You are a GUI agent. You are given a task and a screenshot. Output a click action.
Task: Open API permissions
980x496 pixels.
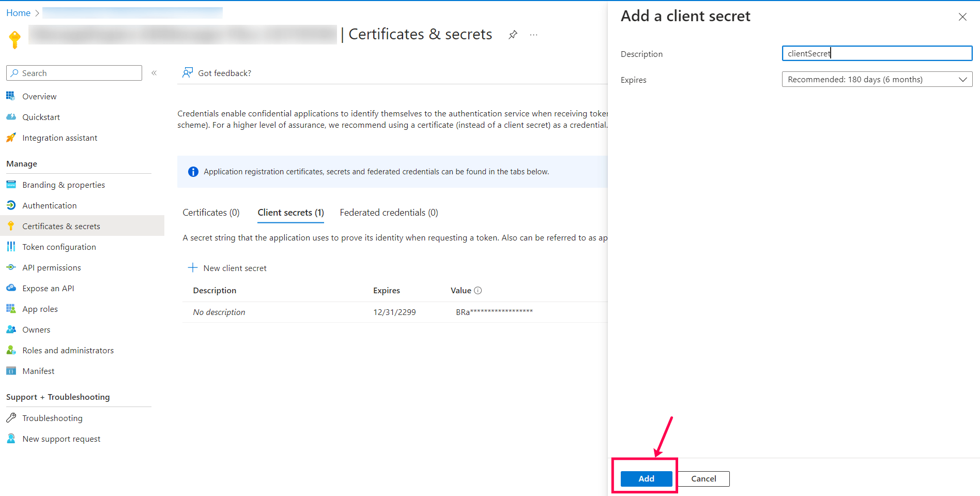[x=52, y=267]
